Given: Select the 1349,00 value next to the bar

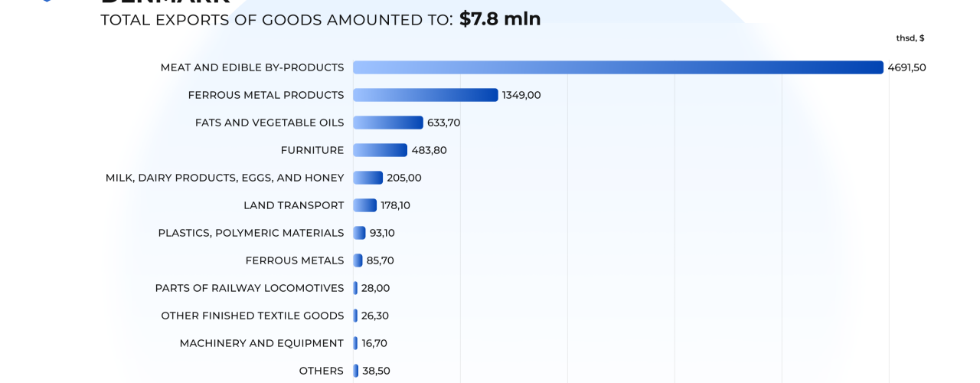Looking at the screenshot, I should point(521,95).
